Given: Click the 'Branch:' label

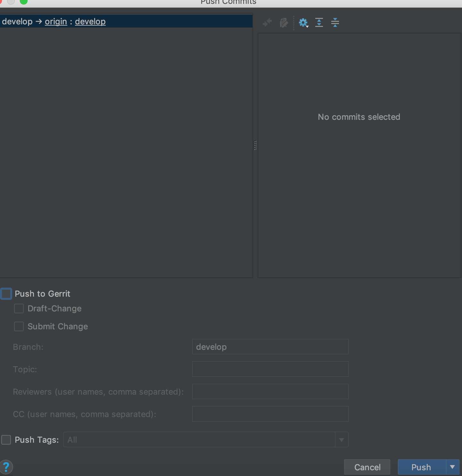Looking at the screenshot, I should click(x=28, y=347).
